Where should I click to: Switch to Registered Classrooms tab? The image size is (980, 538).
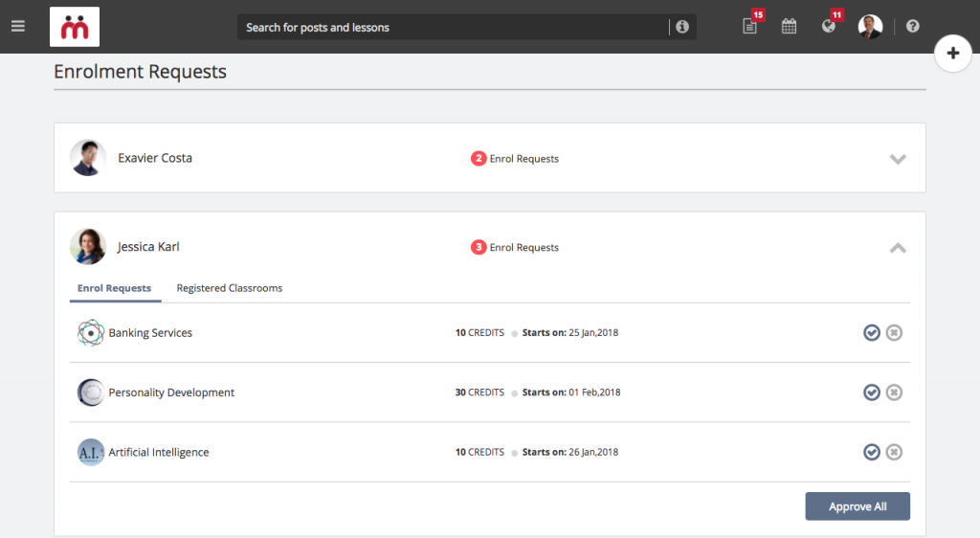coord(230,288)
